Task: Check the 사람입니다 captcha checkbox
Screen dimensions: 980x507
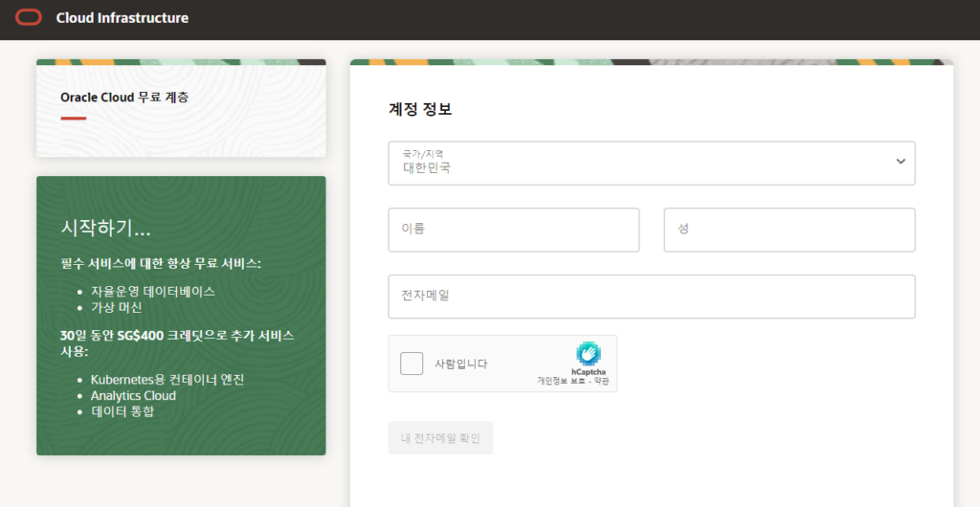Action: pos(412,364)
